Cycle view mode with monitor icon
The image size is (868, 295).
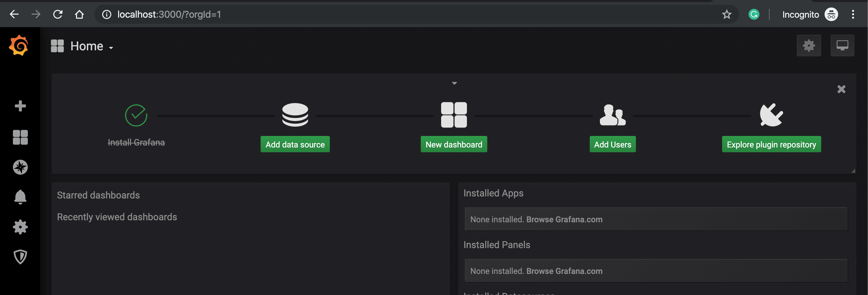click(x=842, y=46)
